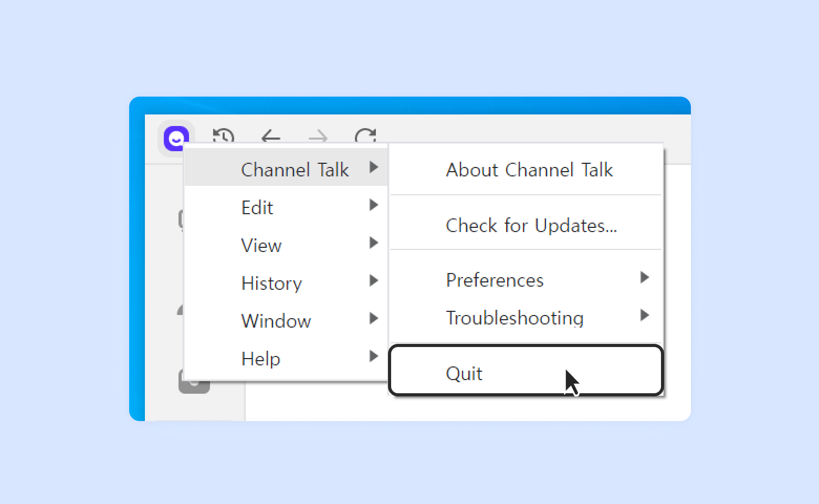Screen dimensions: 819x504
Task: Expand the Troubleshooting submenu arrow
Action: (x=645, y=316)
